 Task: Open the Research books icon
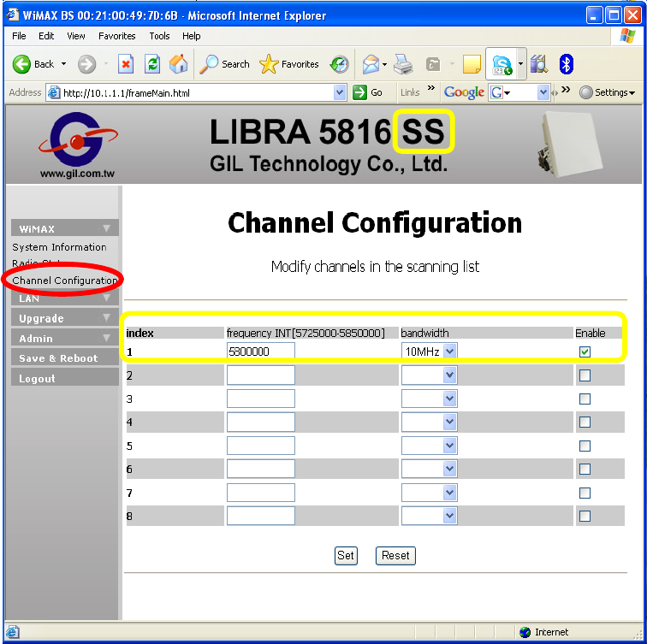point(538,64)
